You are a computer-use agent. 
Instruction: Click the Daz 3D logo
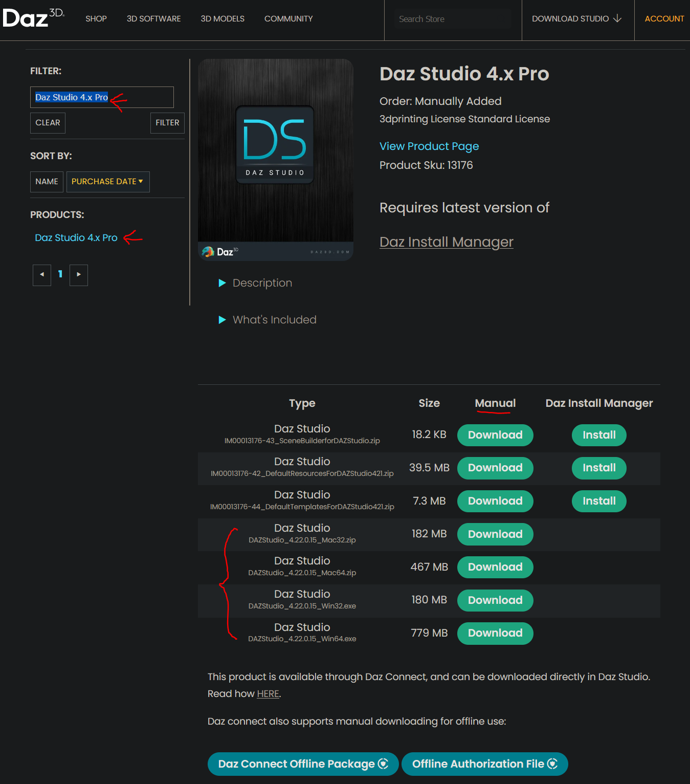(34, 18)
